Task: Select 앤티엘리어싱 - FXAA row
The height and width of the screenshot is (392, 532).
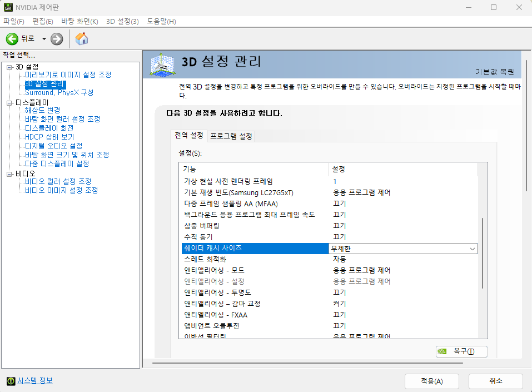Action: (x=330, y=315)
